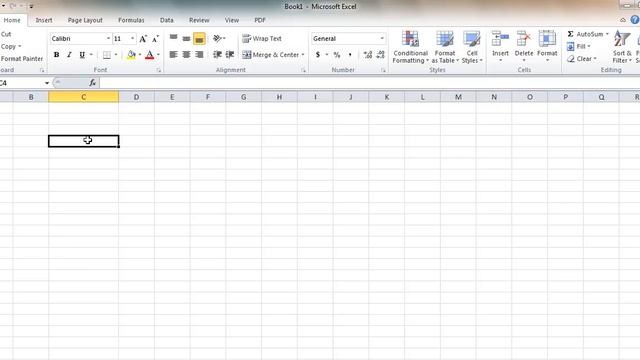The image size is (640, 360).
Task: Decrease font size with Shrink Font
Action: (155, 39)
